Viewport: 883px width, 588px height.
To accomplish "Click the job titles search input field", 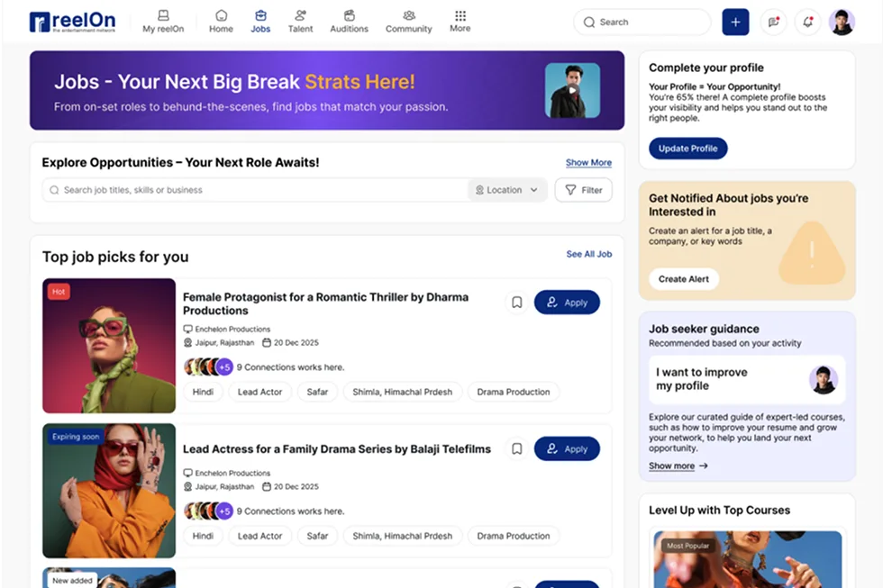I will click(225, 190).
